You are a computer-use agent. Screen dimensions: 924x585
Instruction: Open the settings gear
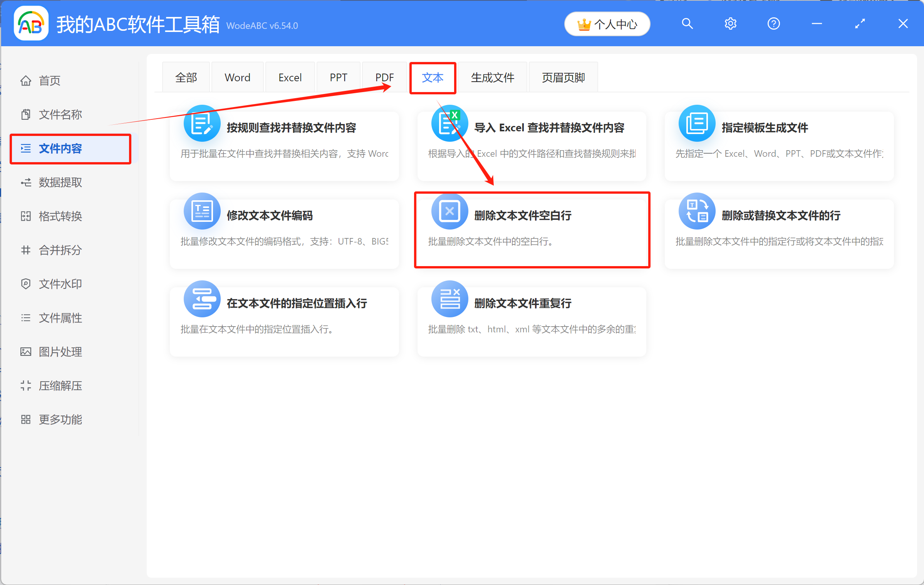pyautogui.click(x=730, y=23)
